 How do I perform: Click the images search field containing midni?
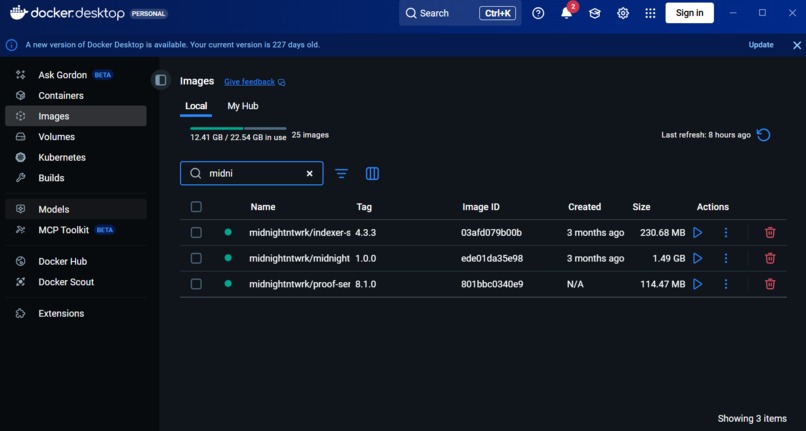tap(251, 173)
